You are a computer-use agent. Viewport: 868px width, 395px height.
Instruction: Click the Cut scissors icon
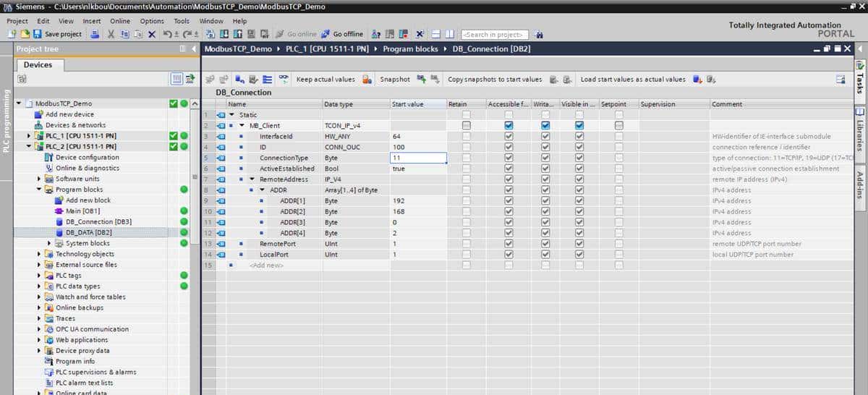[x=111, y=34]
